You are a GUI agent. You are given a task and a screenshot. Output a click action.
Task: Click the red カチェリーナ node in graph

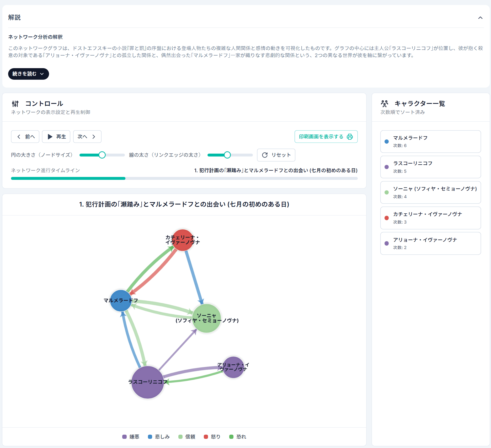183,240
